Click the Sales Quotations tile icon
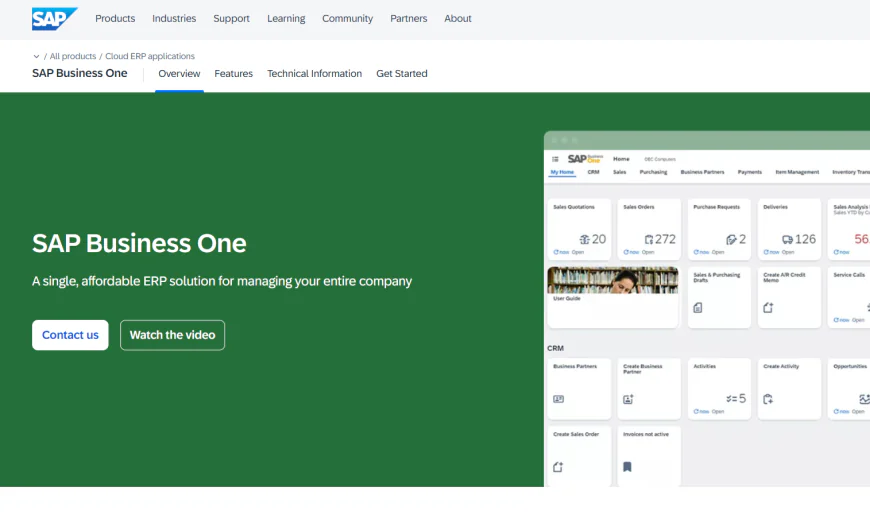 (x=585, y=240)
